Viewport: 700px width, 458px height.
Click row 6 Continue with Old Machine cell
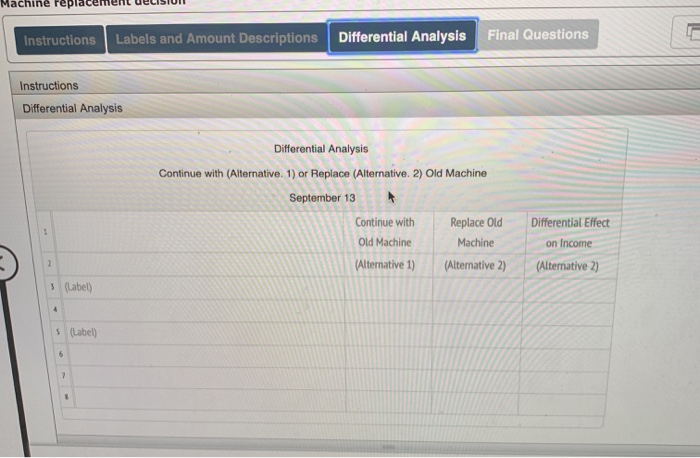coord(388,357)
